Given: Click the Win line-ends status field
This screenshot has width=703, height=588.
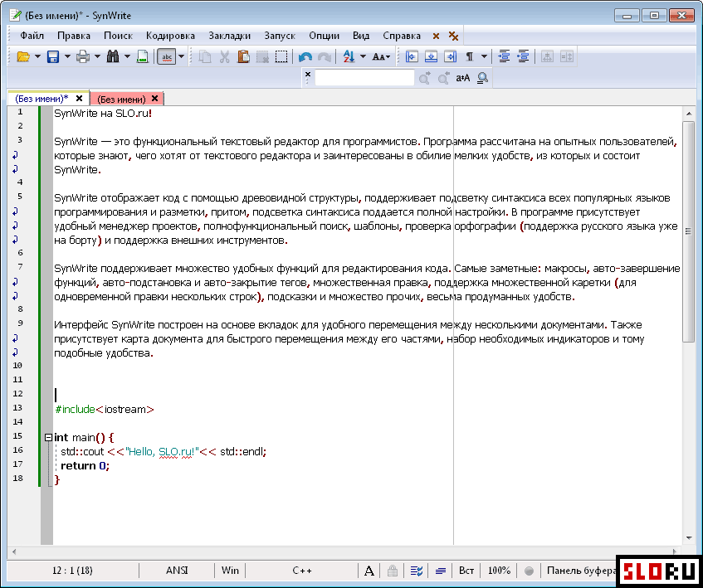Looking at the screenshot, I should click(x=230, y=571).
